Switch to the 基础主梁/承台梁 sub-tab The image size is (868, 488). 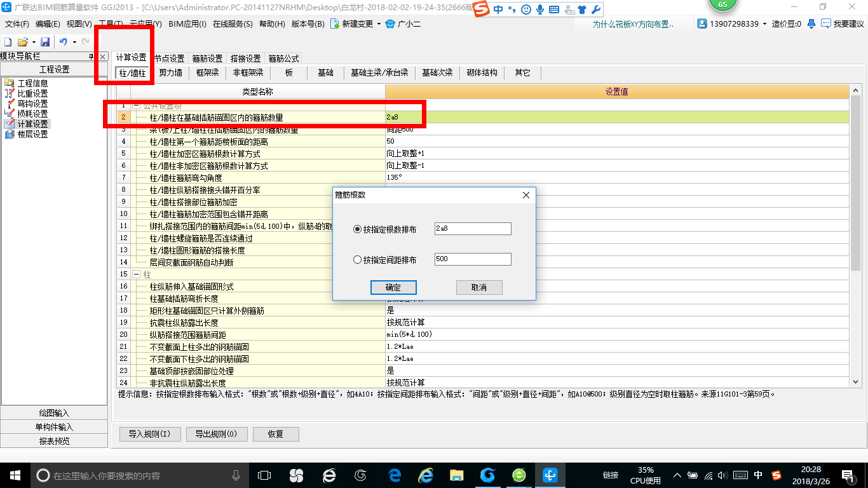tap(379, 72)
